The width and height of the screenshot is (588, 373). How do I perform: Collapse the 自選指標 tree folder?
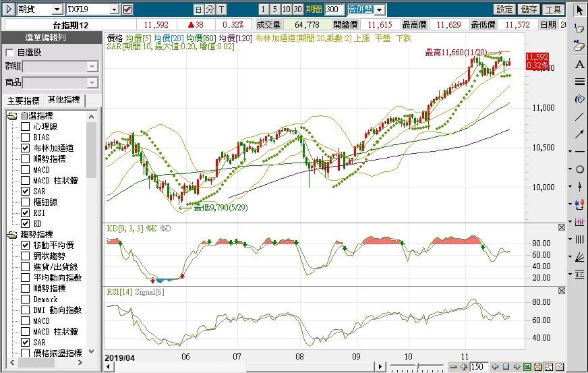pos(12,116)
